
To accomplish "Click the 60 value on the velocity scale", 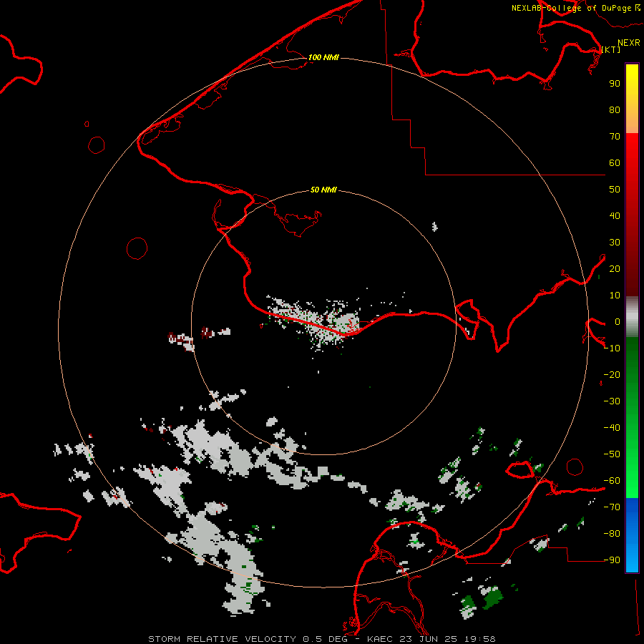I will click(615, 162).
